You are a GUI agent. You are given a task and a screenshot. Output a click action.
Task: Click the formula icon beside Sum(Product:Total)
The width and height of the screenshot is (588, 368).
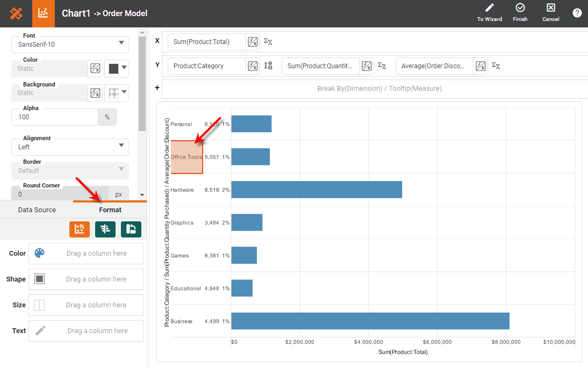pyautogui.click(x=253, y=42)
